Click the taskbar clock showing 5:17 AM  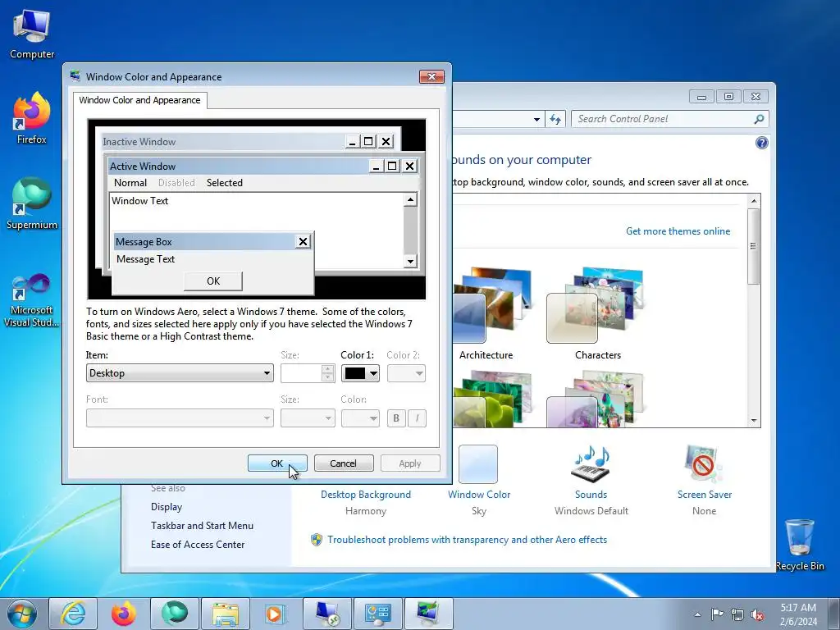click(x=798, y=614)
